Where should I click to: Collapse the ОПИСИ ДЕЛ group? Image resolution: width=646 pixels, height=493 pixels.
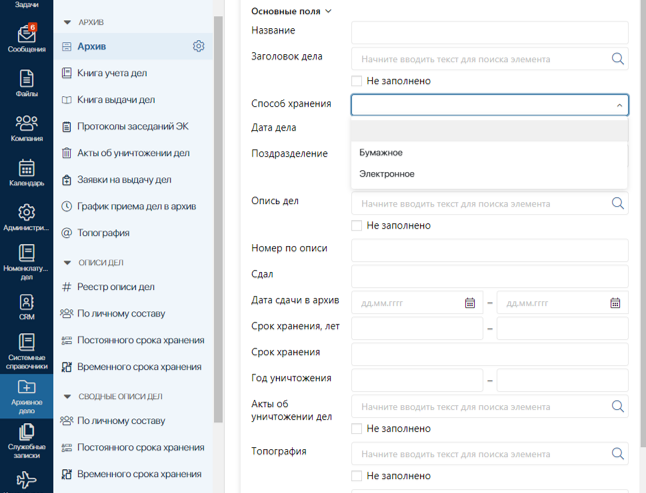[x=68, y=263]
